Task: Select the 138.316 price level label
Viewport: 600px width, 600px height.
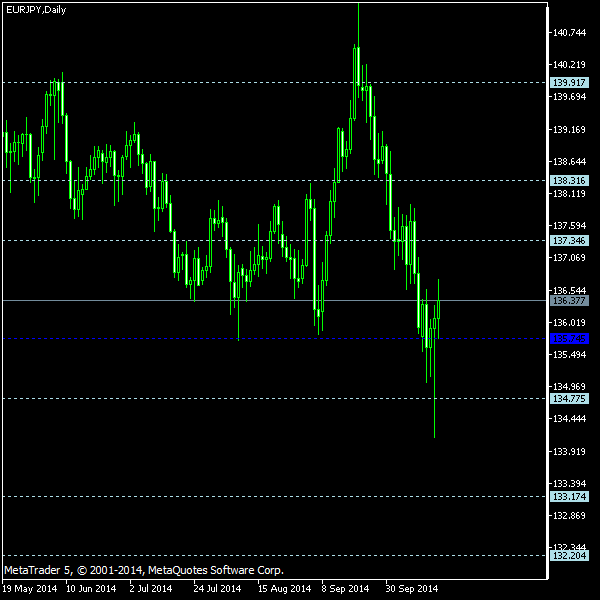Action: coord(569,181)
